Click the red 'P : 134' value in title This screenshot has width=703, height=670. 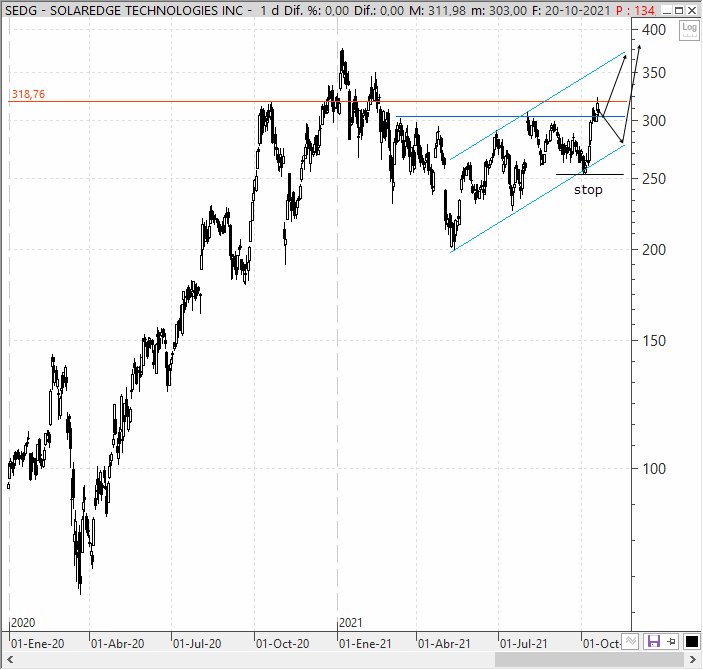pyautogui.click(x=636, y=10)
